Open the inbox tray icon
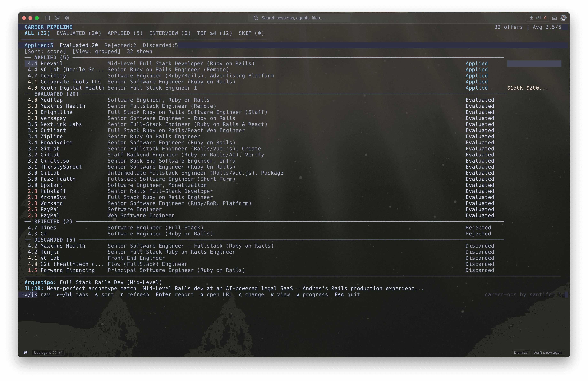This screenshot has width=588, height=381. [554, 18]
